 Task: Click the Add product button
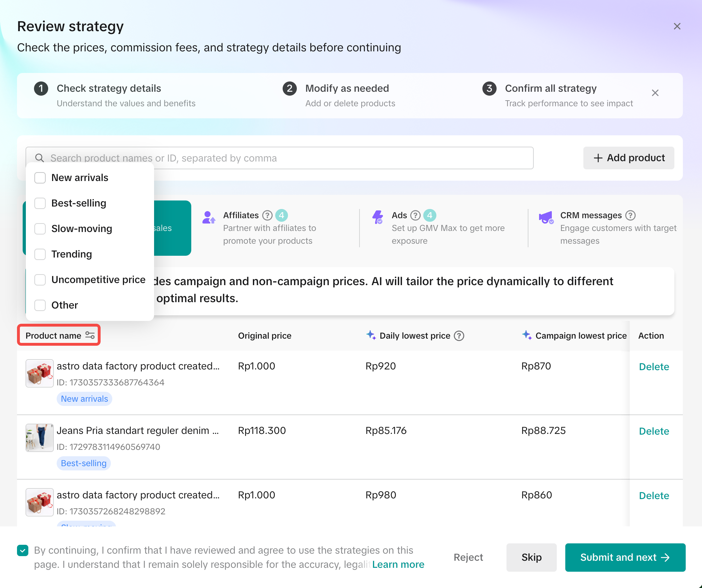point(629,158)
